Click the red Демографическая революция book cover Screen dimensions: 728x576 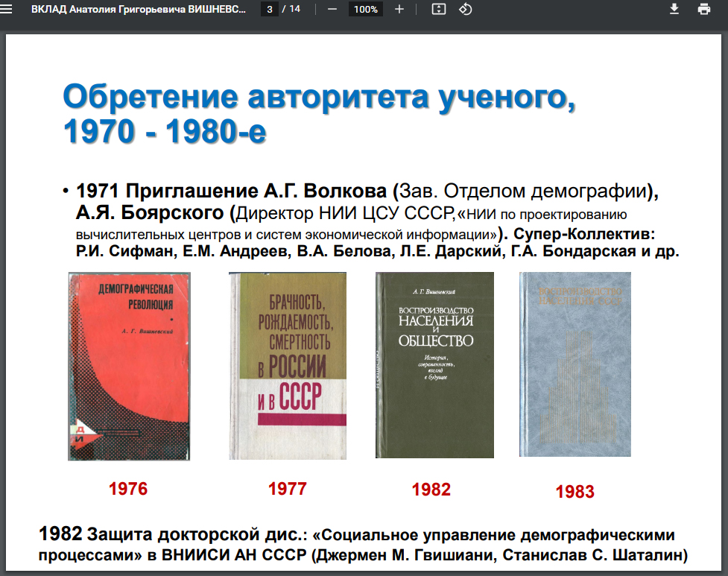(x=129, y=366)
